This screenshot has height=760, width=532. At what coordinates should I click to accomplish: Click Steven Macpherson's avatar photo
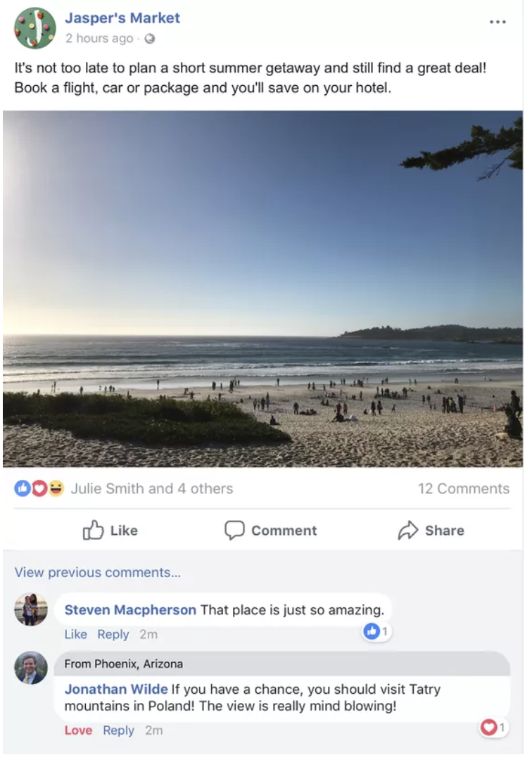pos(31,609)
